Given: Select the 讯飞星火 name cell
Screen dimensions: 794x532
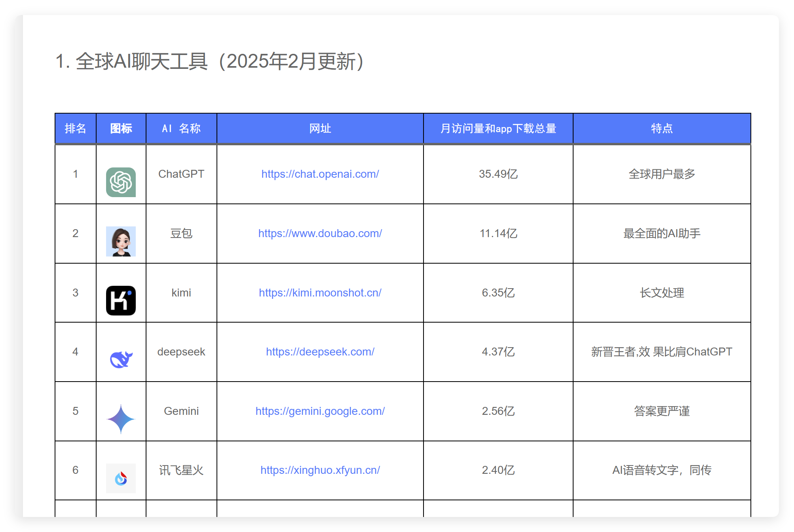Looking at the screenshot, I should click(181, 470).
